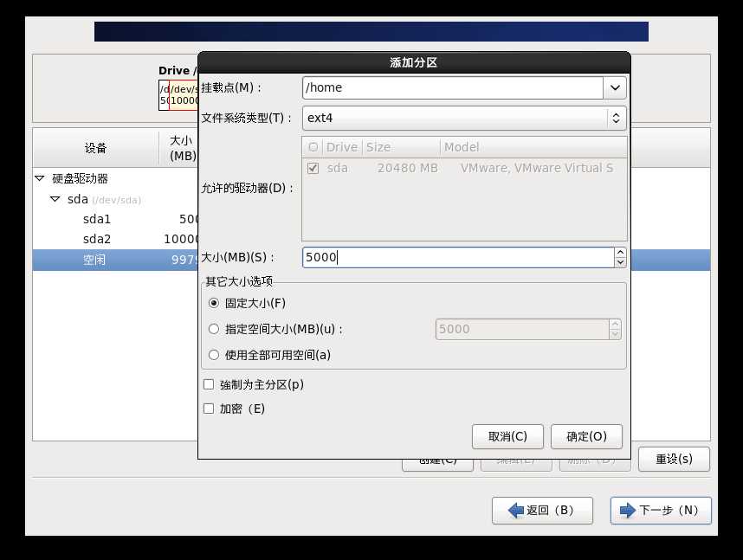The width and height of the screenshot is (743, 560).
Task: Click the 下一步 (N) next button
Action: [661, 511]
